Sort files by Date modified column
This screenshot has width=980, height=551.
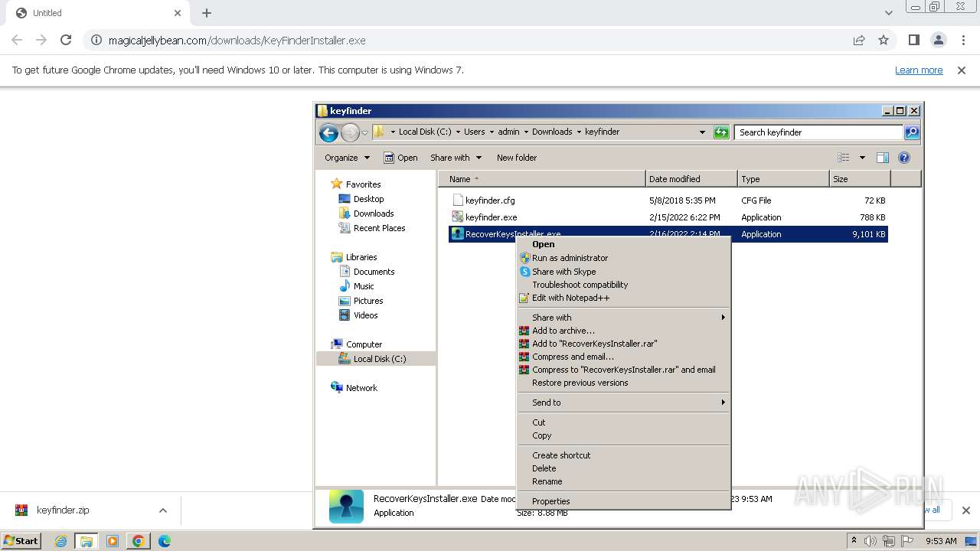tap(691, 179)
